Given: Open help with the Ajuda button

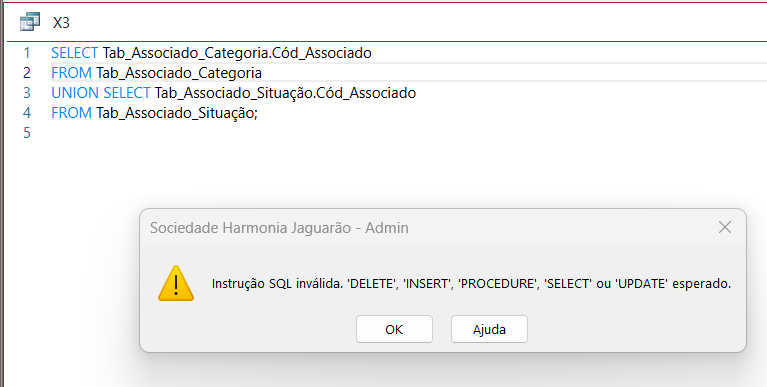Looking at the screenshot, I should [x=489, y=329].
